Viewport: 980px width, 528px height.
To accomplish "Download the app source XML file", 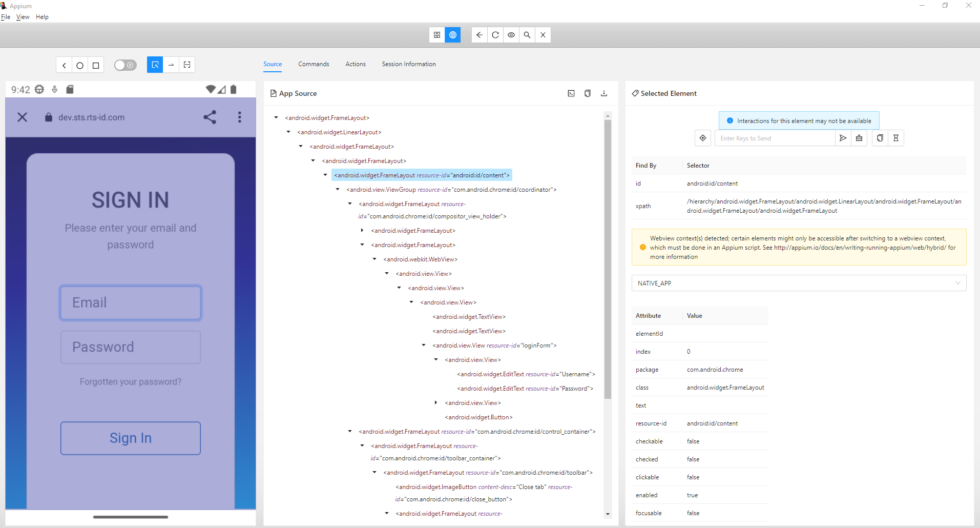I will 604,93.
